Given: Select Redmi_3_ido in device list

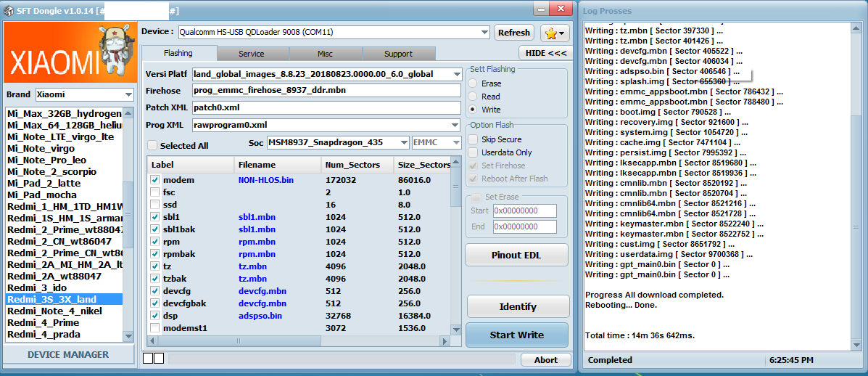Looking at the screenshot, I should tap(64, 287).
